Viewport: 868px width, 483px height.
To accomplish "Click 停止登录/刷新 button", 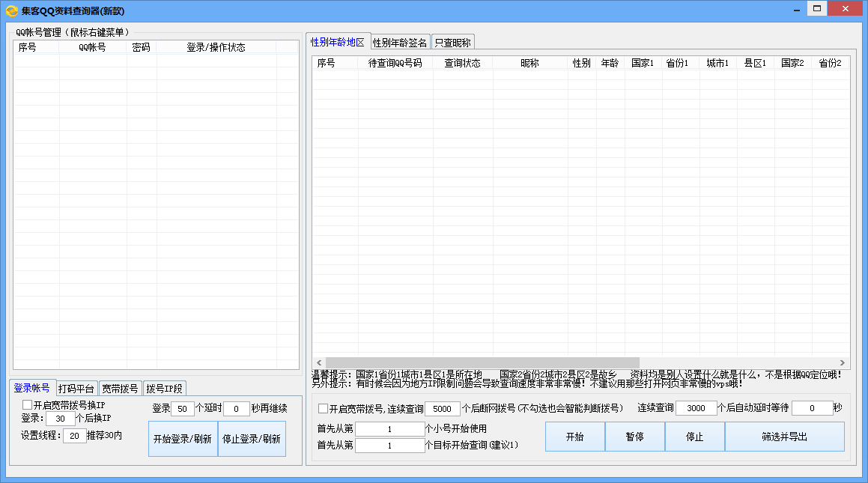I will point(252,439).
